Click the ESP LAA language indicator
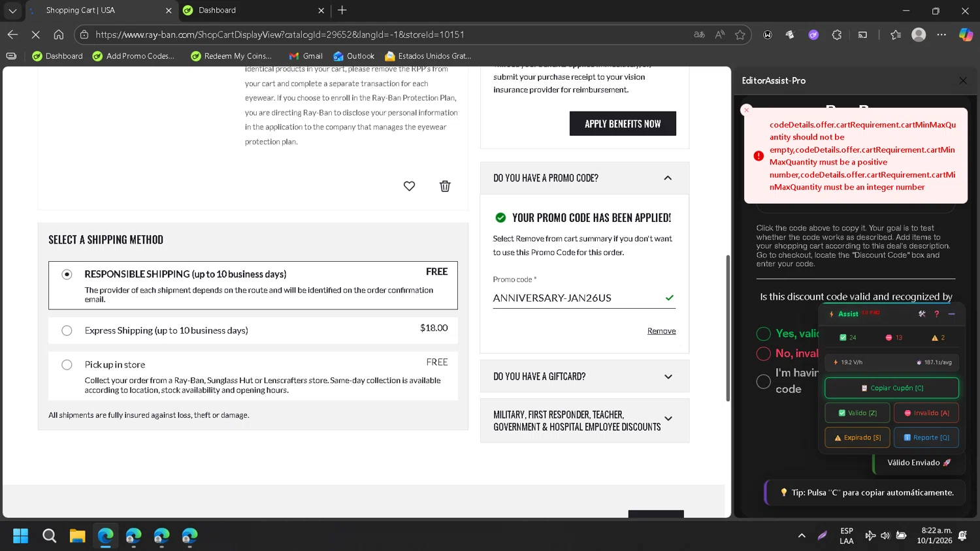 coord(847,536)
